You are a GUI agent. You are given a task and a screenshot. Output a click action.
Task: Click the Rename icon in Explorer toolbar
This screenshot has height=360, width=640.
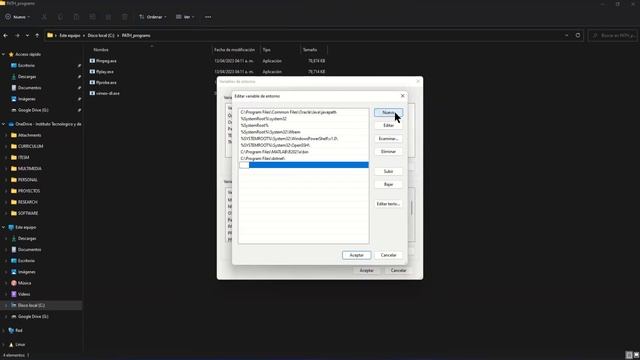click(93, 17)
